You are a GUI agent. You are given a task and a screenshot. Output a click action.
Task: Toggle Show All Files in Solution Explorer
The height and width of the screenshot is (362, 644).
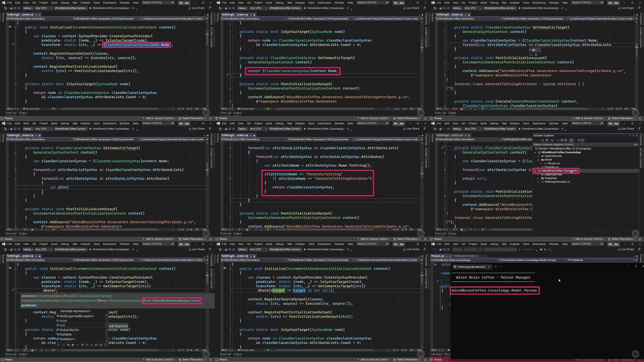coord(566,140)
